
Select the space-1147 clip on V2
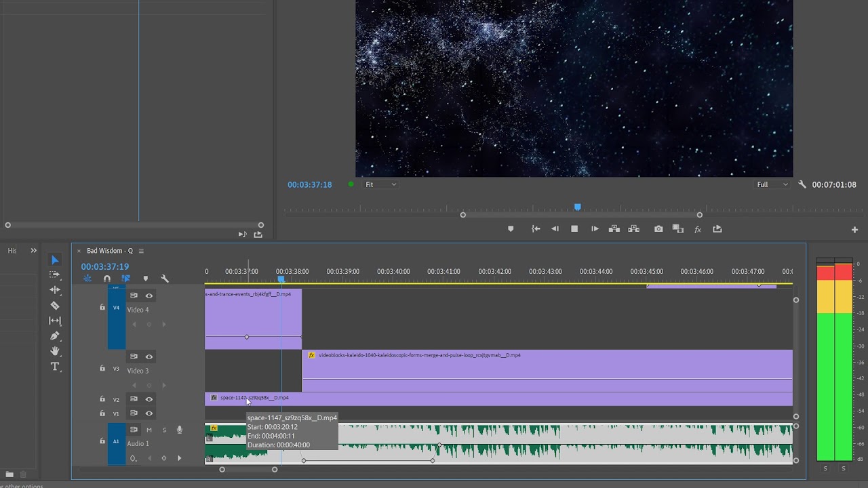tap(498, 399)
